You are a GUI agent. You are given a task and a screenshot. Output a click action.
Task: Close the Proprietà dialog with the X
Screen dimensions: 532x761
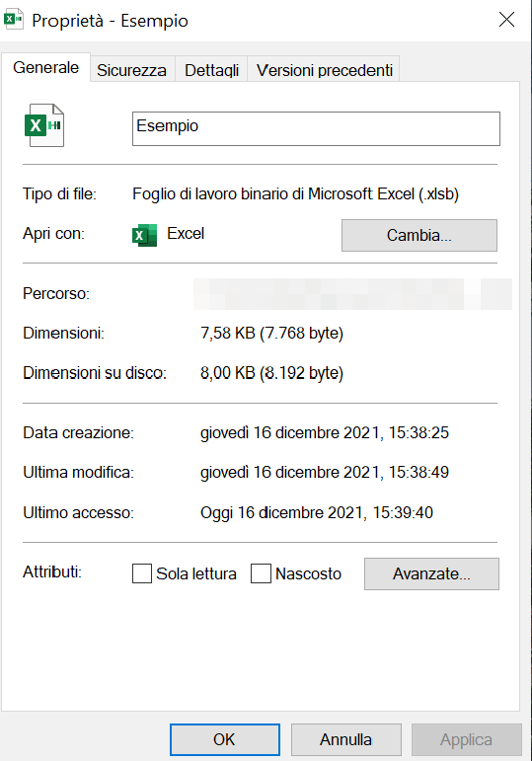[x=506, y=20]
